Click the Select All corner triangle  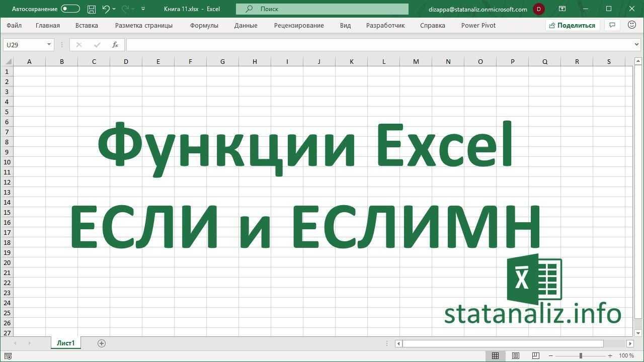[8, 62]
